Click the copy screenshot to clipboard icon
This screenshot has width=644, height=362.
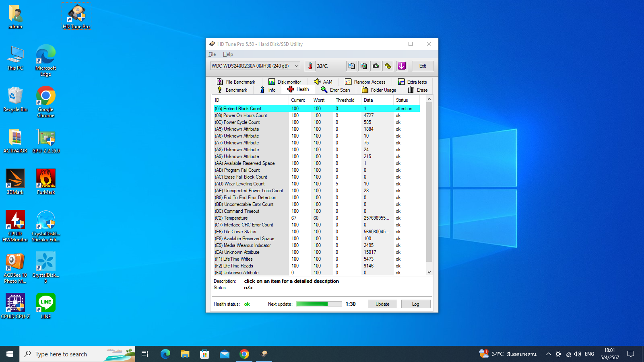click(x=364, y=66)
